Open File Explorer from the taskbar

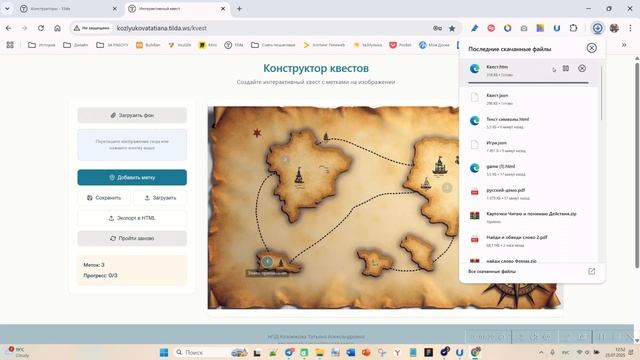(319, 352)
